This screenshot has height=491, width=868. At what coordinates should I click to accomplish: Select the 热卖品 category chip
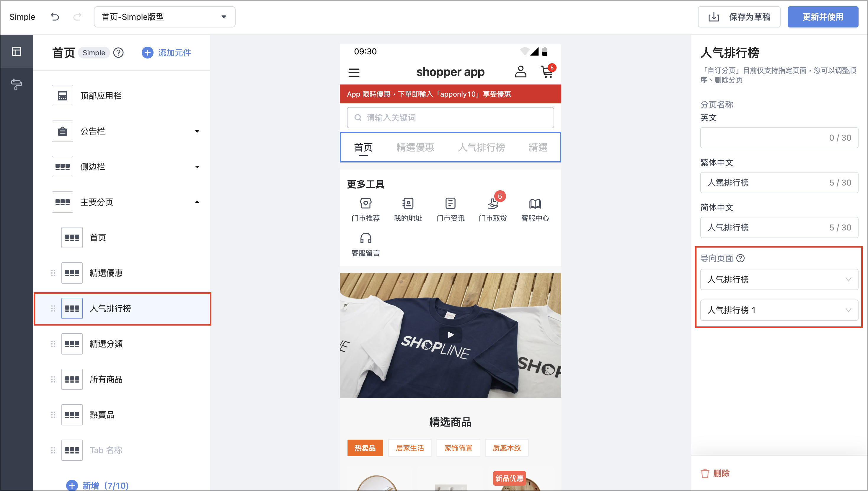(365, 448)
